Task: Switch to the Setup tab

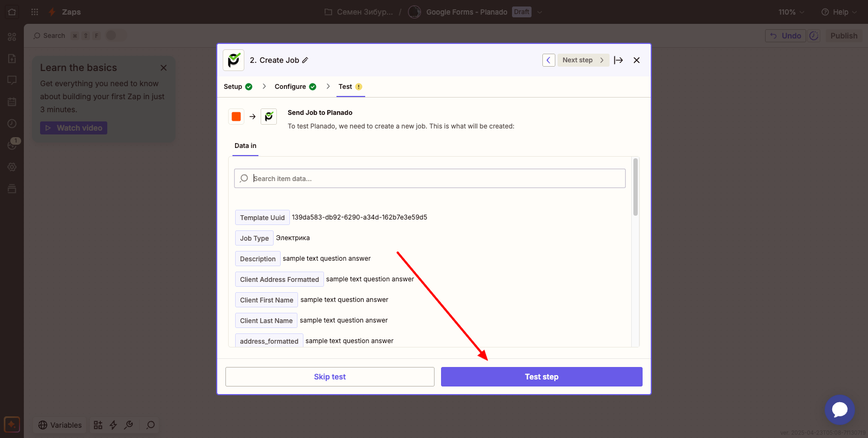Action: [x=238, y=87]
